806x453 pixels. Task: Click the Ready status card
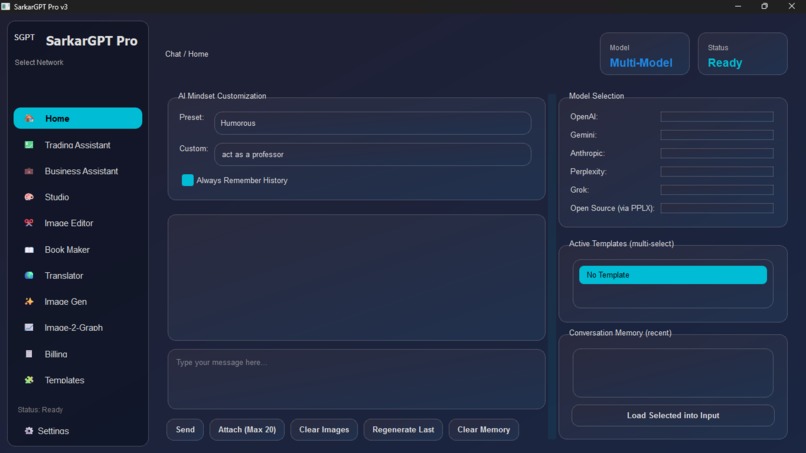[x=743, y=54]
